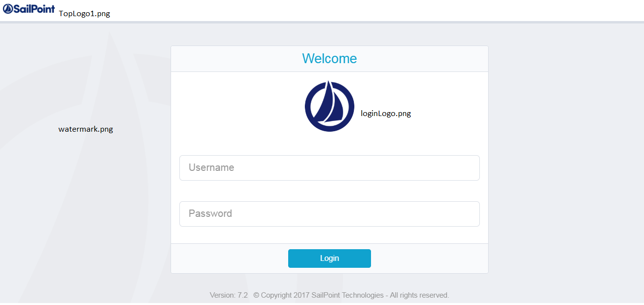Image resolution: width=644 pixels, height=305 pixels.
Task: Click the Welcome heading on the login card
Action: click(329, 58)
